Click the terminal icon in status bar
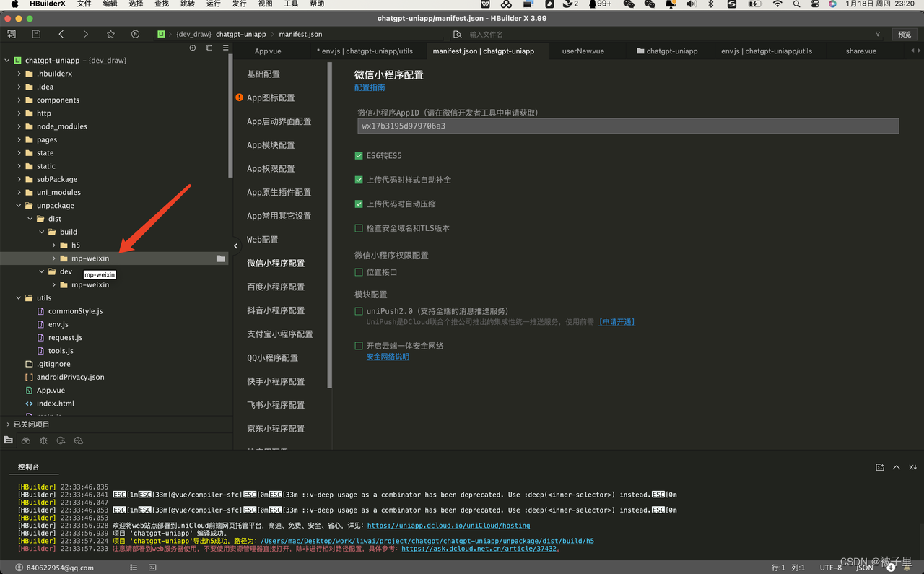The width and height of the screenshot is (924, 574). click(152, 568)
